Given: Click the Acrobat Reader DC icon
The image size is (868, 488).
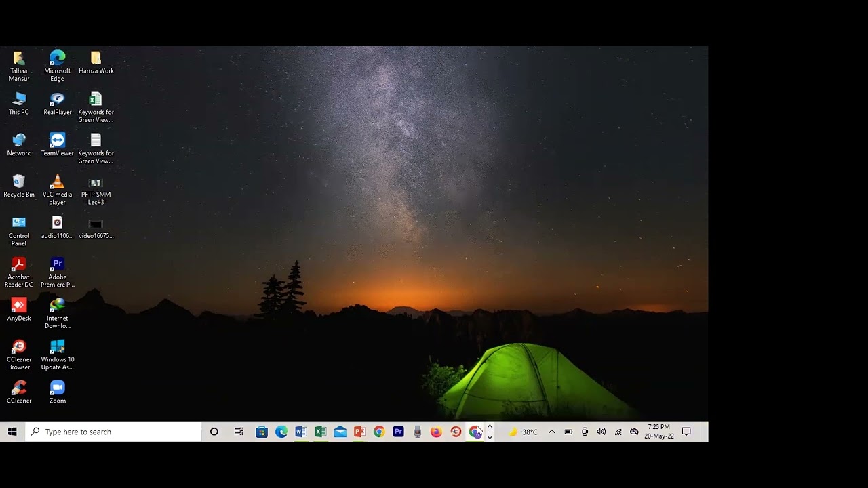Looking at the screenshot, I should pyautogui.click(x=19, y=265).
